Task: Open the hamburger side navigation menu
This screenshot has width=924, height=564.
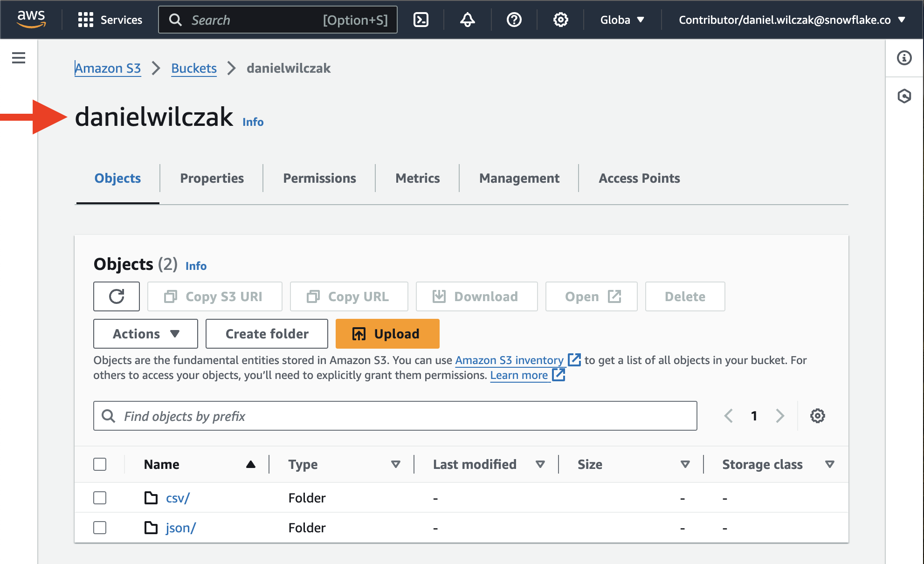Action: click(19, 58)
